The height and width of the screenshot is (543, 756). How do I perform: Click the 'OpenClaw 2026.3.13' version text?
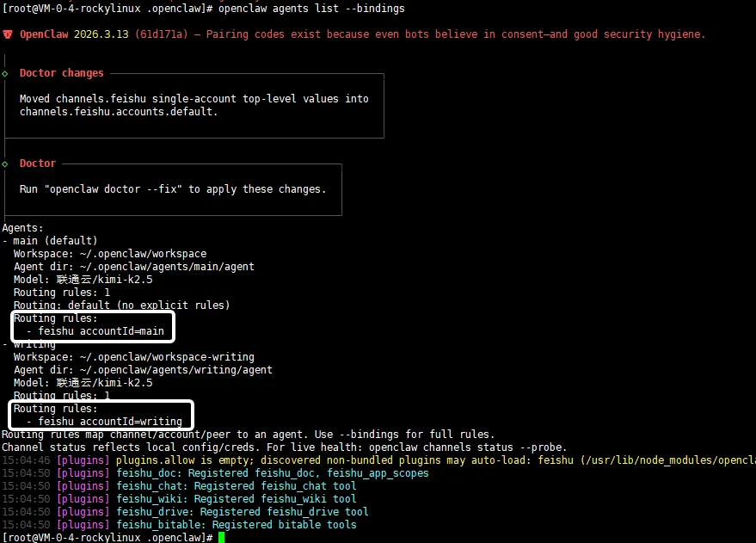(74, 34)
